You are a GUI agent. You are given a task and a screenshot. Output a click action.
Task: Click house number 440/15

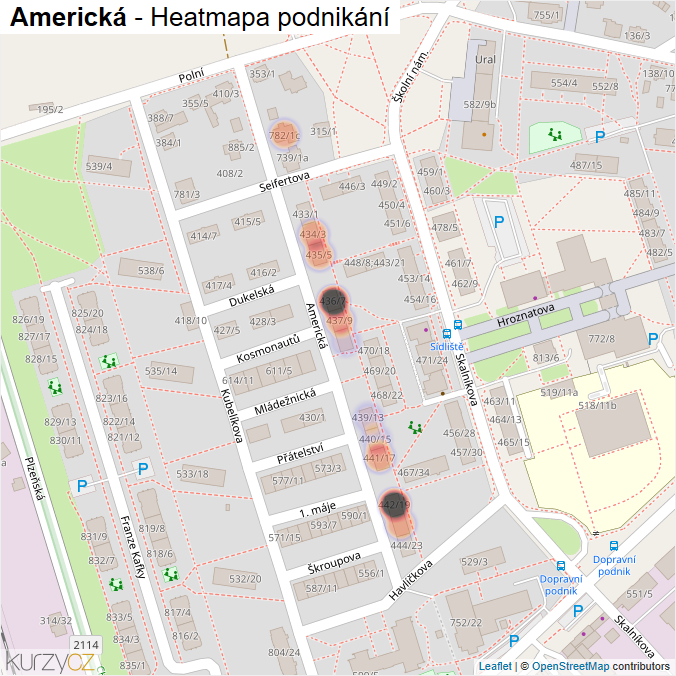pyautogui.click(x=375, y=439)
